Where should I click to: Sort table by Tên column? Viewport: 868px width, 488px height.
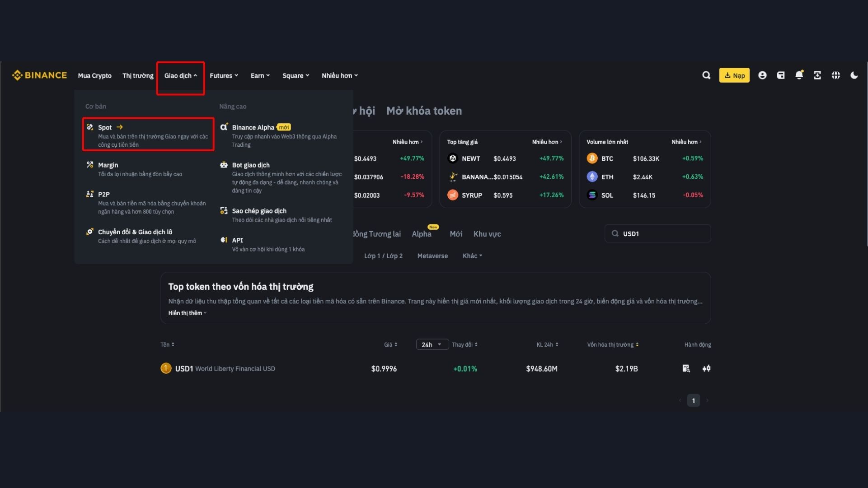pos(167,344)
